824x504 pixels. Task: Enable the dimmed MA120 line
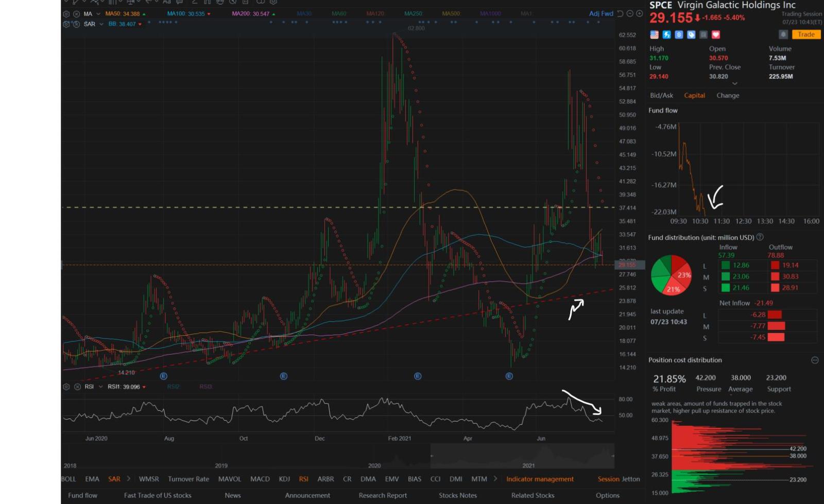[x=375, y=14]
